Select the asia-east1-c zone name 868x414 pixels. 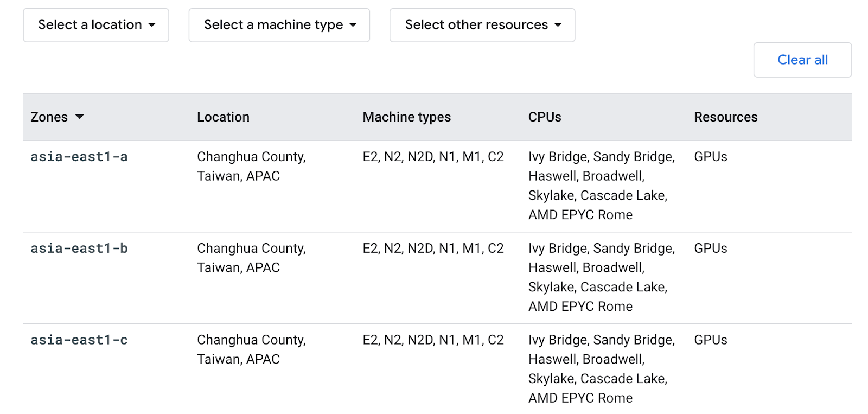(x=79, y=340)
